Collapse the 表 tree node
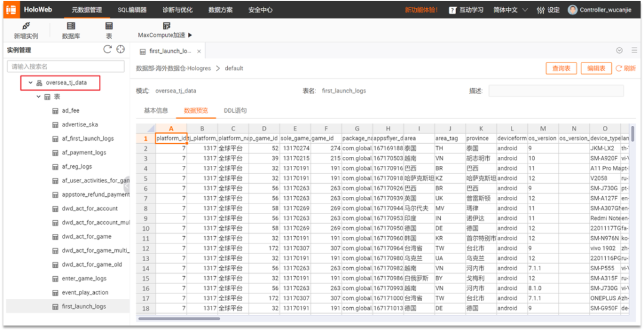Image resolution: width=644 pixels, height=331 pixels. [x=39, y=97]
